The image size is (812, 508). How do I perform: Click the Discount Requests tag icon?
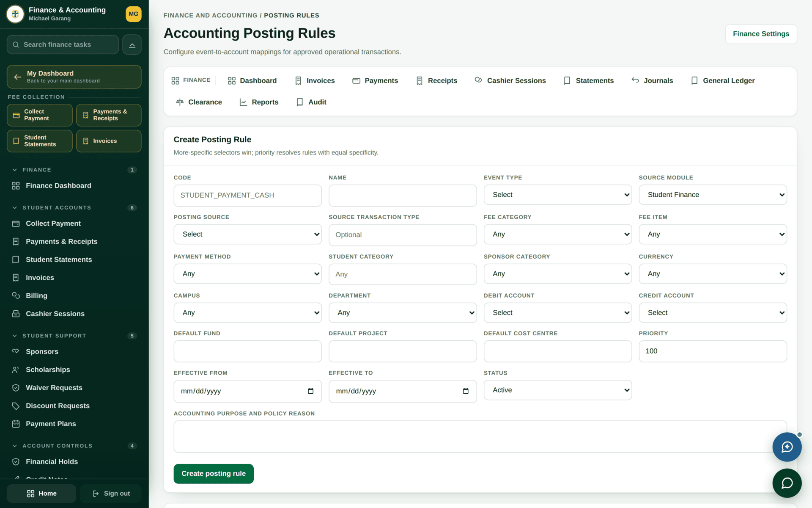(16, 406)
